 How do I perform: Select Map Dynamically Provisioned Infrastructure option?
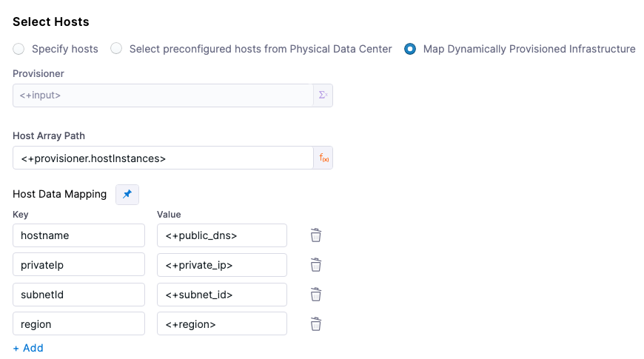tap(410, 49)
